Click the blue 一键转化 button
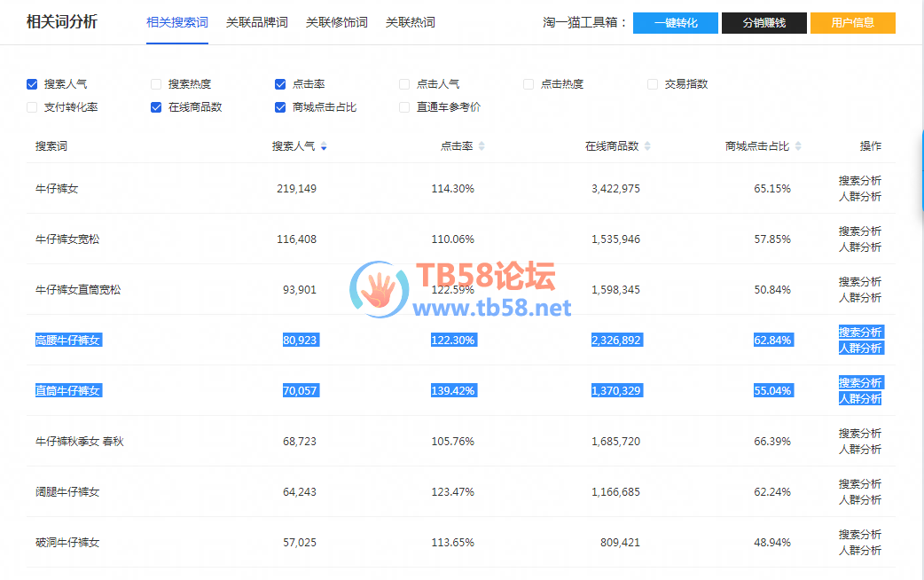 pyautogui.click(x=675, y=23)
